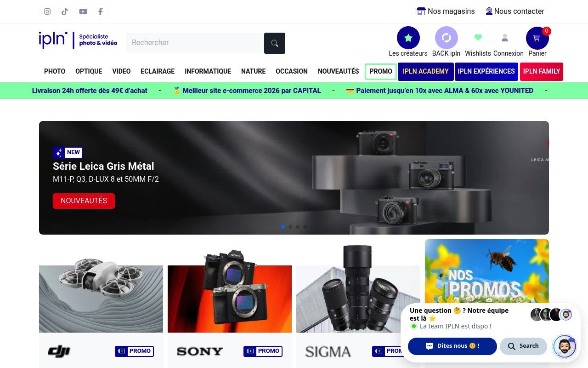Click the SIGMA brand logo
588x368 pixels.
[x=328, y=352]
